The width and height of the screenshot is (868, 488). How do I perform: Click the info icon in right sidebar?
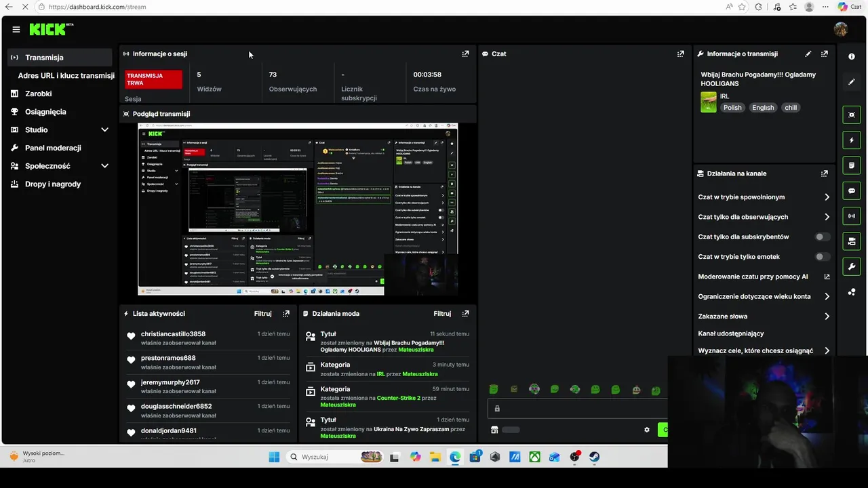click(x=852, y=56)
